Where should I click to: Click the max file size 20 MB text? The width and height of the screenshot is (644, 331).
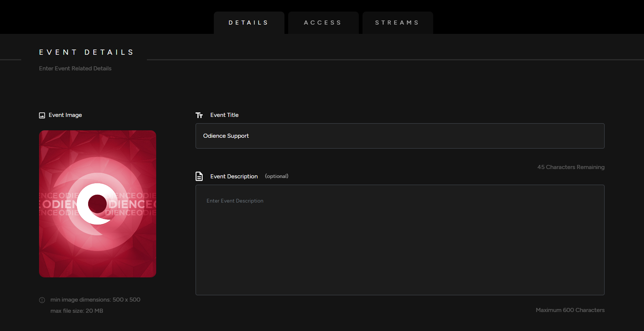pyautogui.click(x=77, y=311)
